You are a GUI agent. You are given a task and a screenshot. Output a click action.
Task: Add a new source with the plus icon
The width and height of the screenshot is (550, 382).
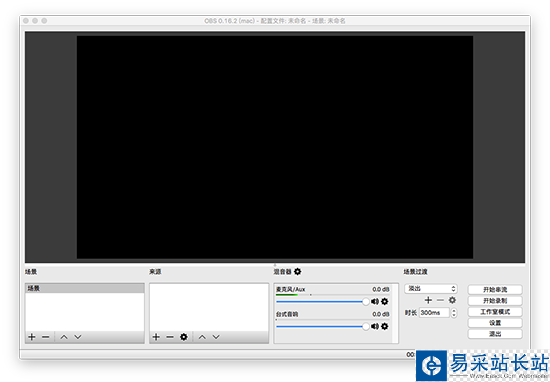coord(156,337)
